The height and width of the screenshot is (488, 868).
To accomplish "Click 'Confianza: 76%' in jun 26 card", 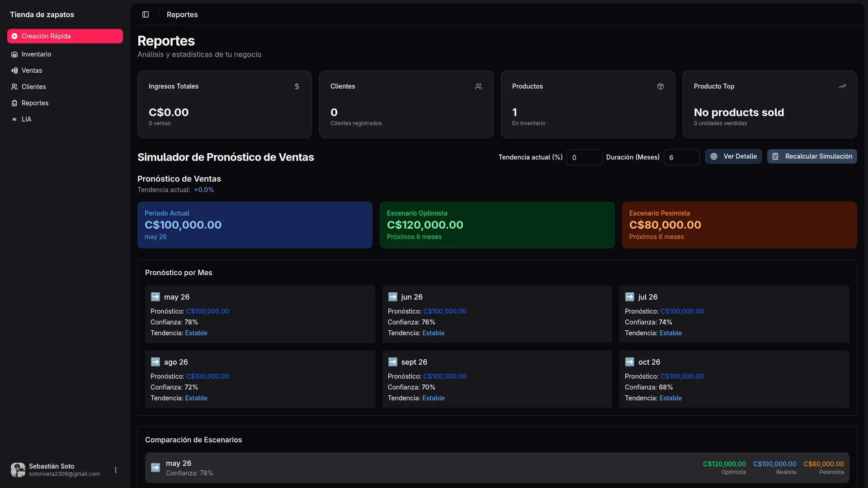I will (x=411, y=322).
